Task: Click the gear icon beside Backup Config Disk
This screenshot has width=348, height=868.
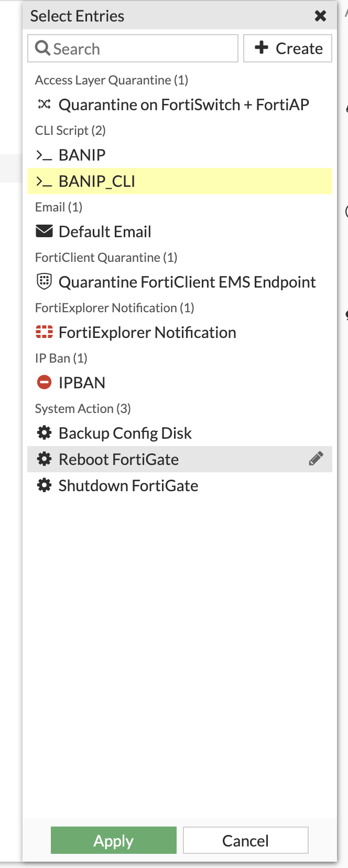Action: (44, 432)
